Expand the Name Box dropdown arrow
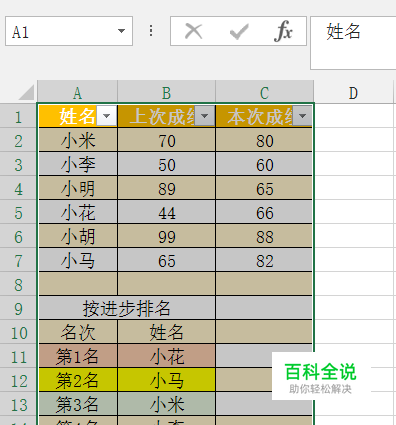 pyautogui.click(x=121, y=31)
